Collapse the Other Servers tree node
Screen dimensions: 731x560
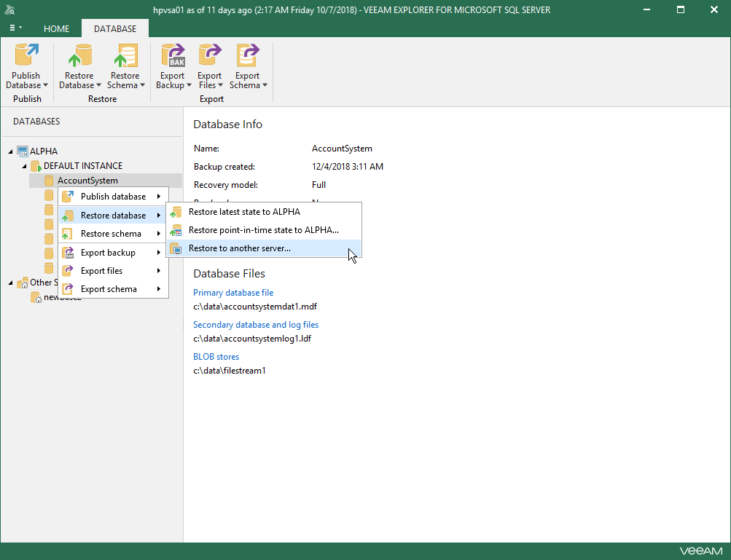point(10,283)
